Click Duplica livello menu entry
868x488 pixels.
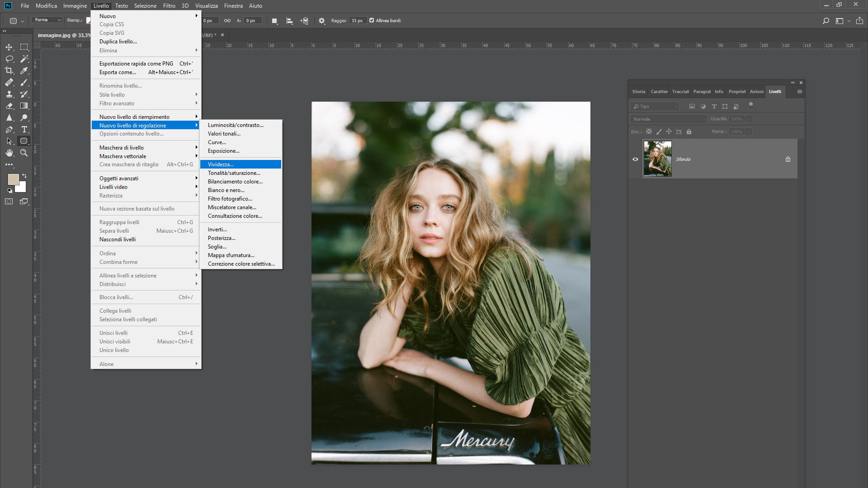pos(118,42)
